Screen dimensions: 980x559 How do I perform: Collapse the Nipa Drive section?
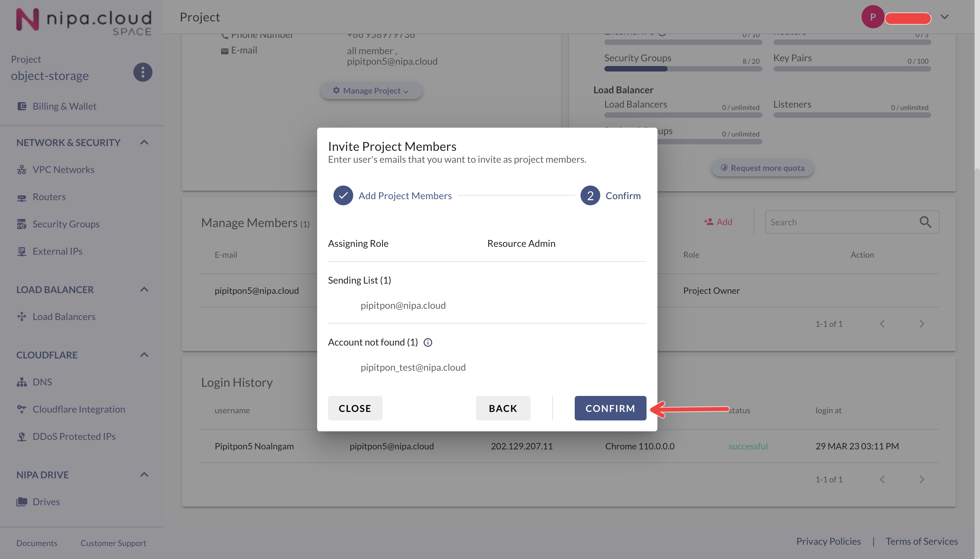pyautogui.click(x=144, y=475)
